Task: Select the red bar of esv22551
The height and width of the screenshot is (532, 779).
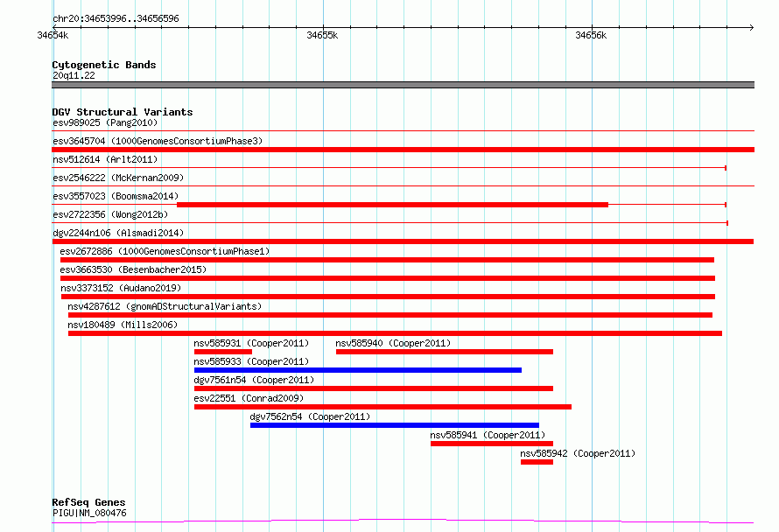Action: pos(382,407)
